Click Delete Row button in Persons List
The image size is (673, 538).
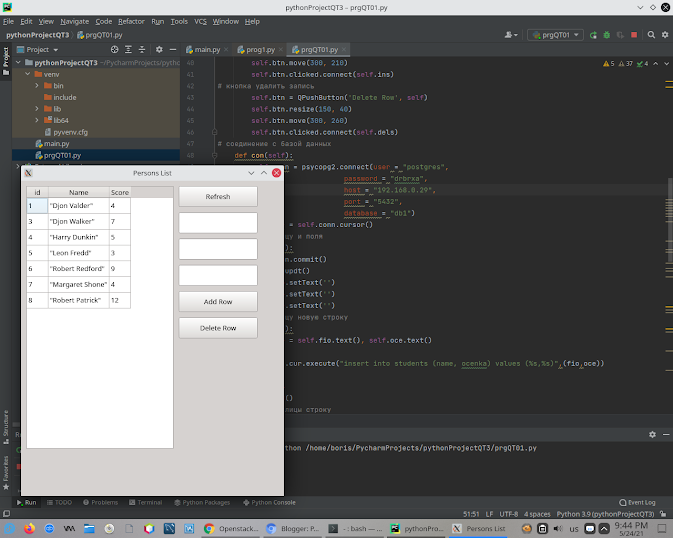pos(218,328)
